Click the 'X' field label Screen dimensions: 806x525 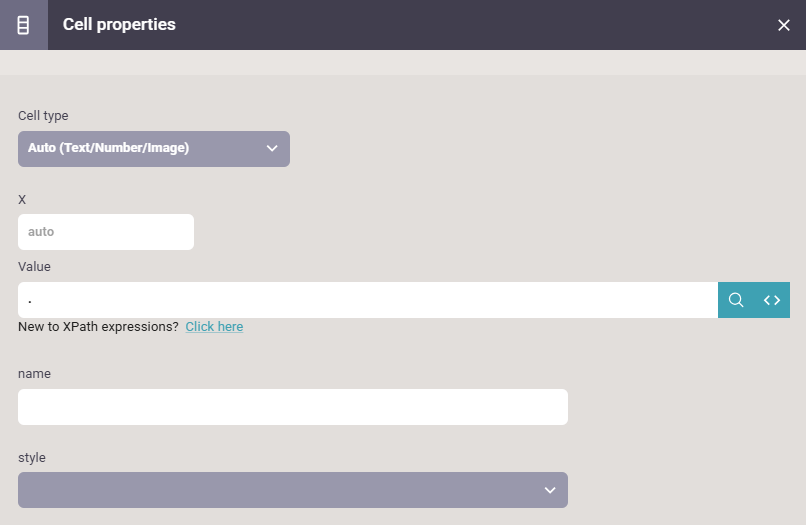pos(22,200)
